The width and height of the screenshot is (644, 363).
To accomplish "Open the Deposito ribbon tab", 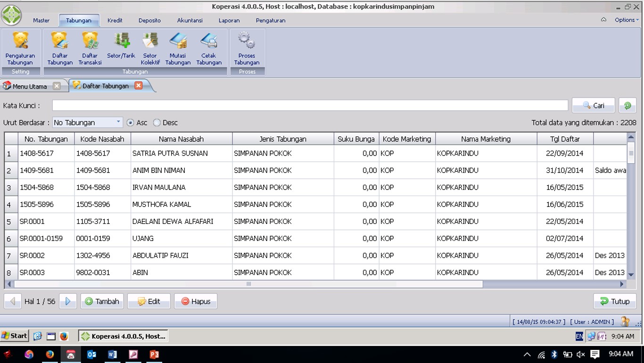I will click(149, 20).
